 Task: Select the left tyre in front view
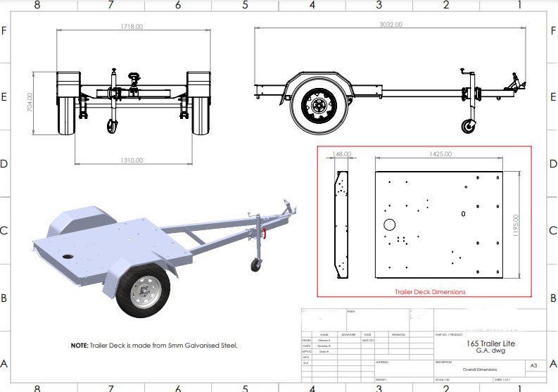click(x=66, y=115)
